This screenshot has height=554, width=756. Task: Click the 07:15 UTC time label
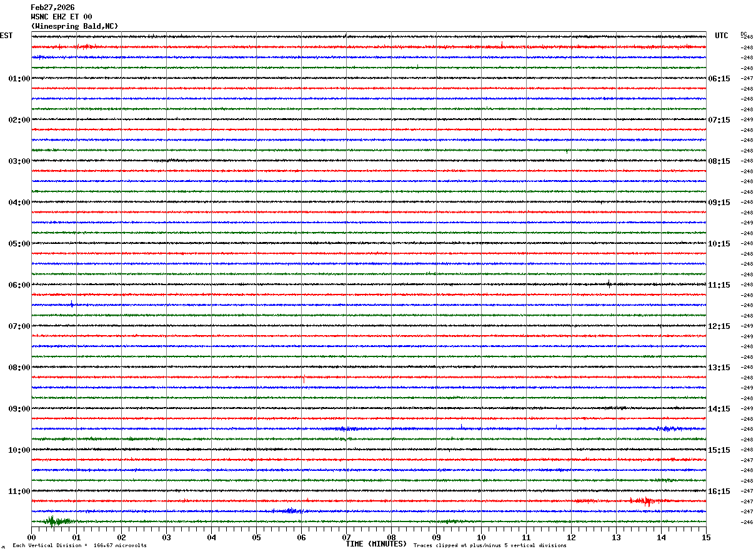(x=719, y=120)
